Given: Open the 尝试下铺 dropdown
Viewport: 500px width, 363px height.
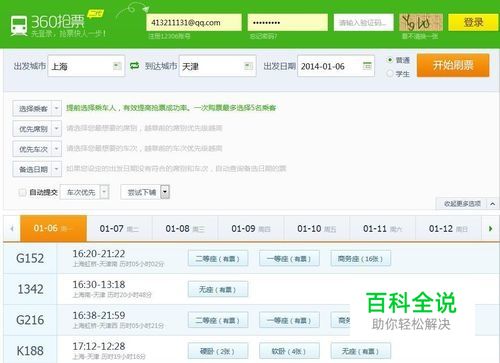Looking at the screenshot, I should (145, 192).
